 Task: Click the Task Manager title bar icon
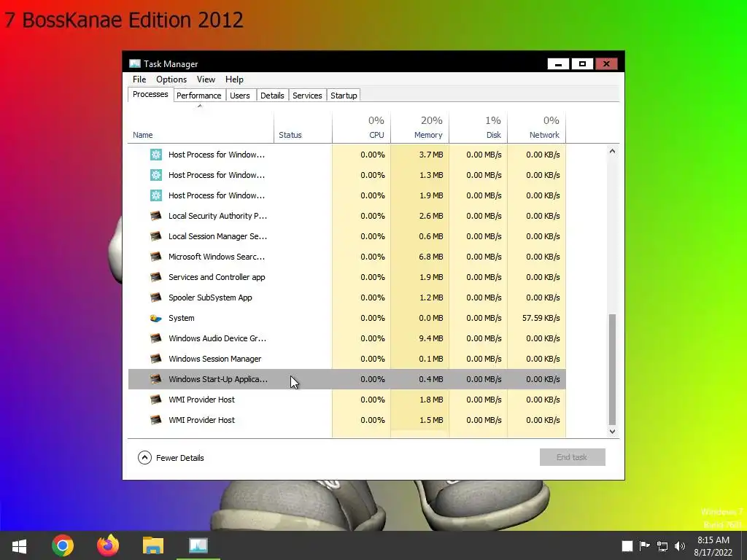point(135,63)
